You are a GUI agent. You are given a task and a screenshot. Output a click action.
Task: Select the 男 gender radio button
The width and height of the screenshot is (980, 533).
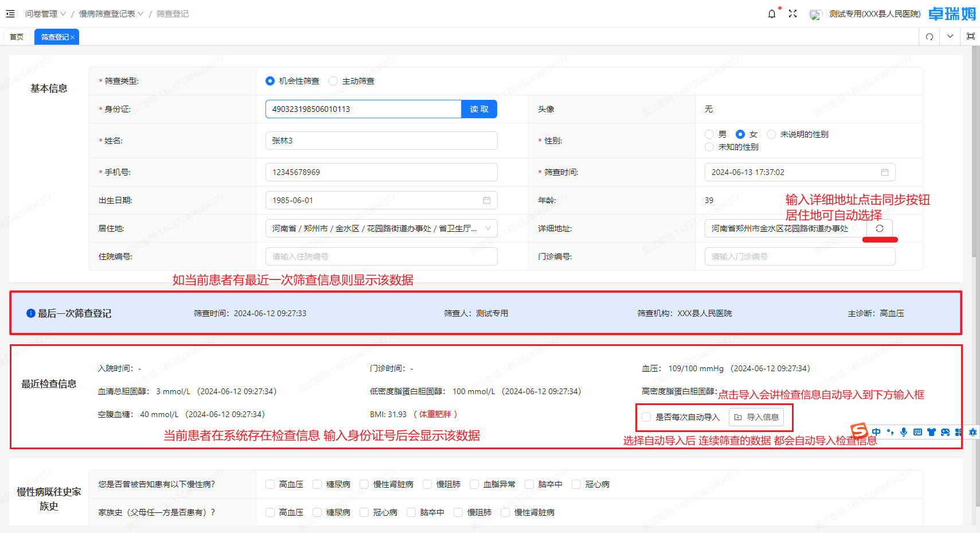(709, 134)
